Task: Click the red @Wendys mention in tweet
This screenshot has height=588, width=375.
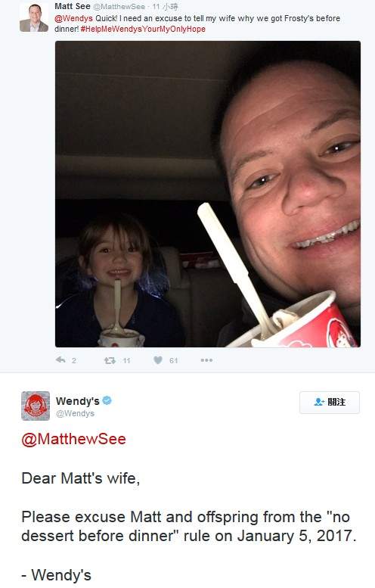Action: (73, 18)
